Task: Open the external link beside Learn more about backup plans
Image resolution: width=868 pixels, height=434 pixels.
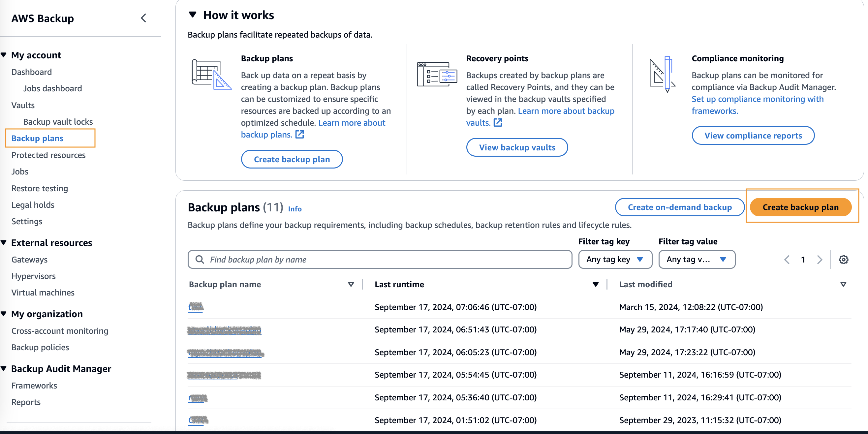Action: pyautogui.click(x=299, y=135)
